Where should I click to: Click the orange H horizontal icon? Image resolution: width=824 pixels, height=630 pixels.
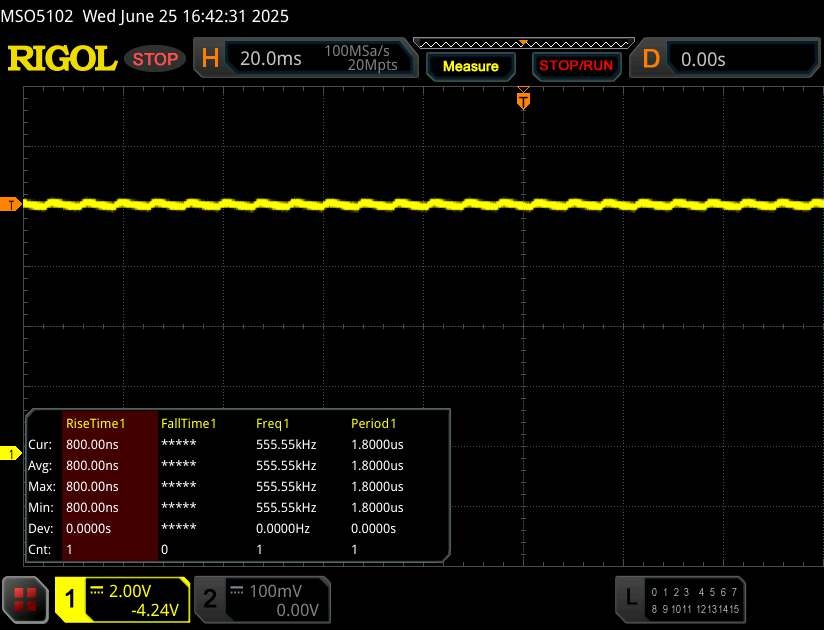pos(210,58)
